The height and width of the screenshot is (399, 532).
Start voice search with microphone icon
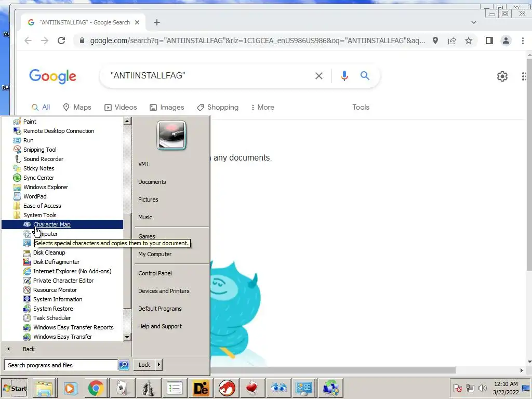[344, 76]
